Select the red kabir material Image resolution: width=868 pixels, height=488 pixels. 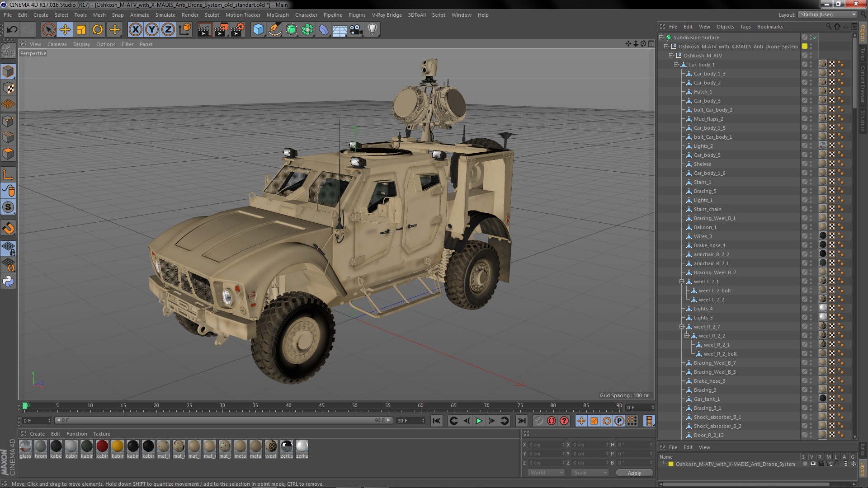(x=102, y=449)
